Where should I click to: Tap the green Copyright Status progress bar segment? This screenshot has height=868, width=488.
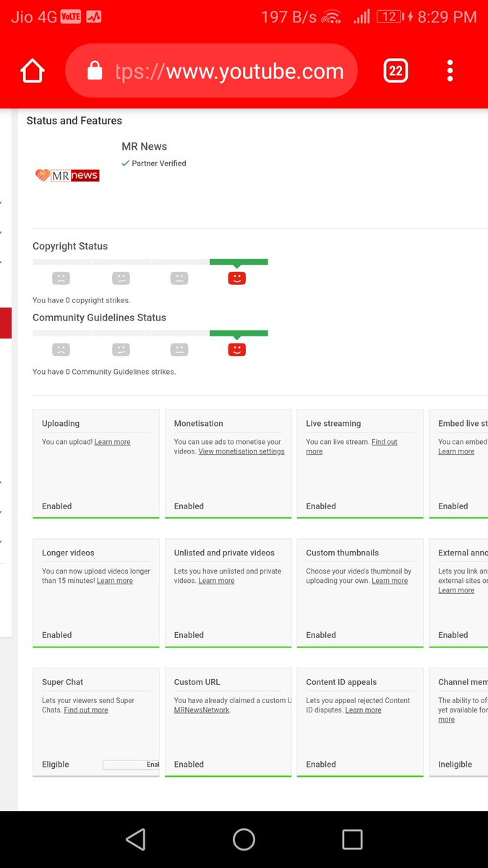(239, 262)
